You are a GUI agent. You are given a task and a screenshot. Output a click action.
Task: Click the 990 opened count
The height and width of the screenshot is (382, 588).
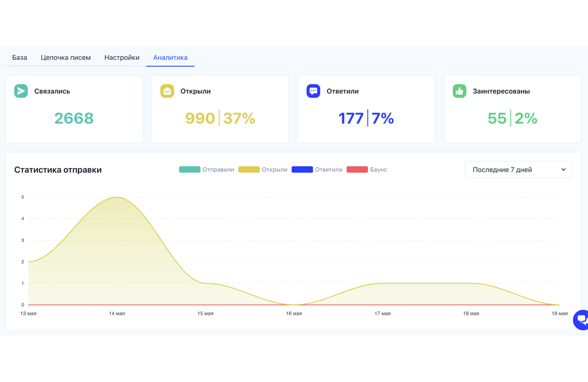pyautogui.click(x=200, y=118)
